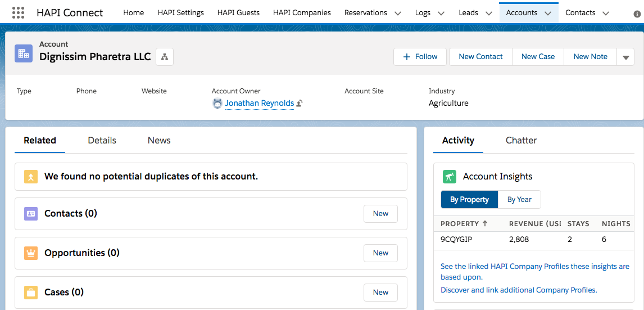Expand the Accounts nav dropdown
The height and width of the screenshot is (310, 644).
click(548, 13)
